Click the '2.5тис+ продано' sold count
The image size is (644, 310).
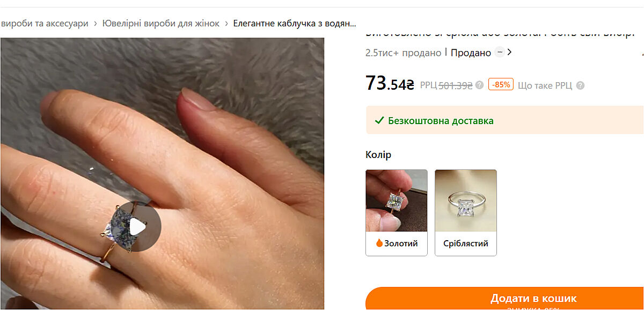pos(403,53)
